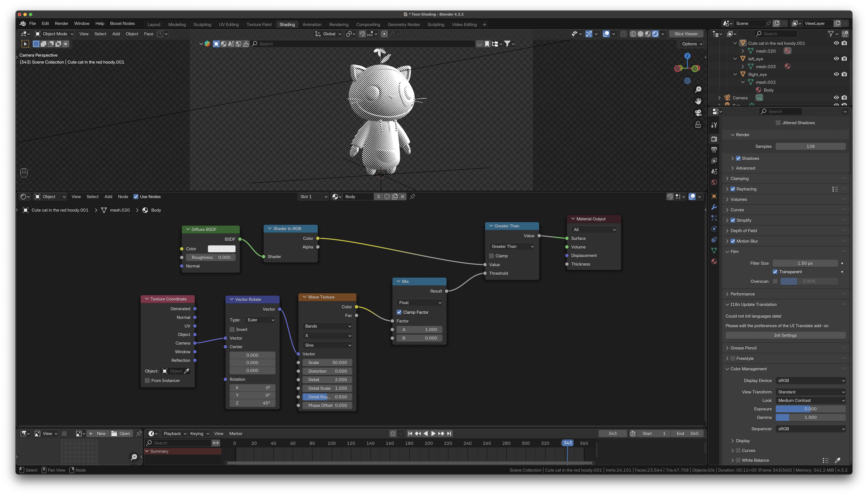Open the Render properties tab icon
868x495 pixels.
tap(714, 139)
